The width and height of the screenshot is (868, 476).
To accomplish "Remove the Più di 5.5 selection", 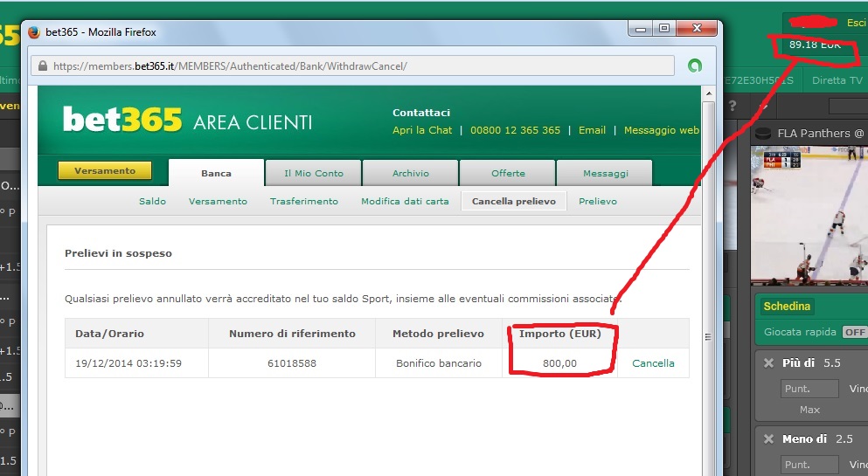I will click(768, 363).
